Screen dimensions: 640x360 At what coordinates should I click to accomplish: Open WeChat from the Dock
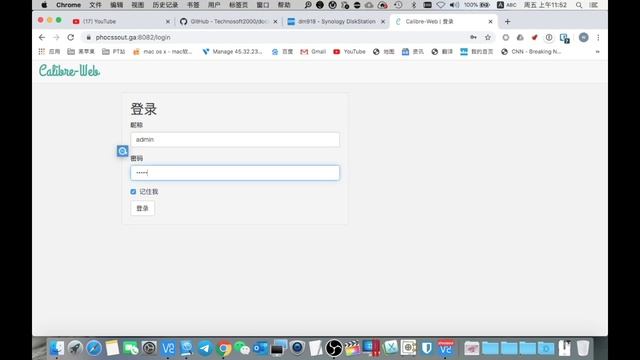(242, 348)
